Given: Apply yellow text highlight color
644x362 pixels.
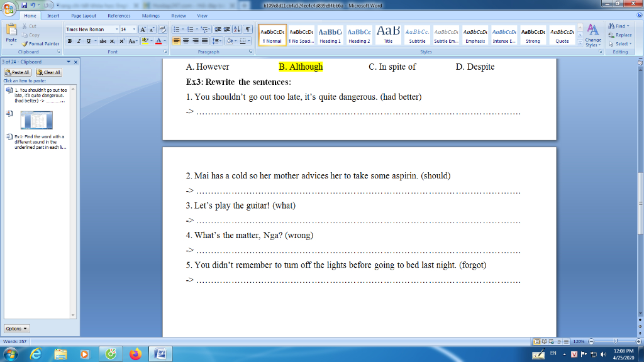Looking at the screenshot, I should [145, 41].
